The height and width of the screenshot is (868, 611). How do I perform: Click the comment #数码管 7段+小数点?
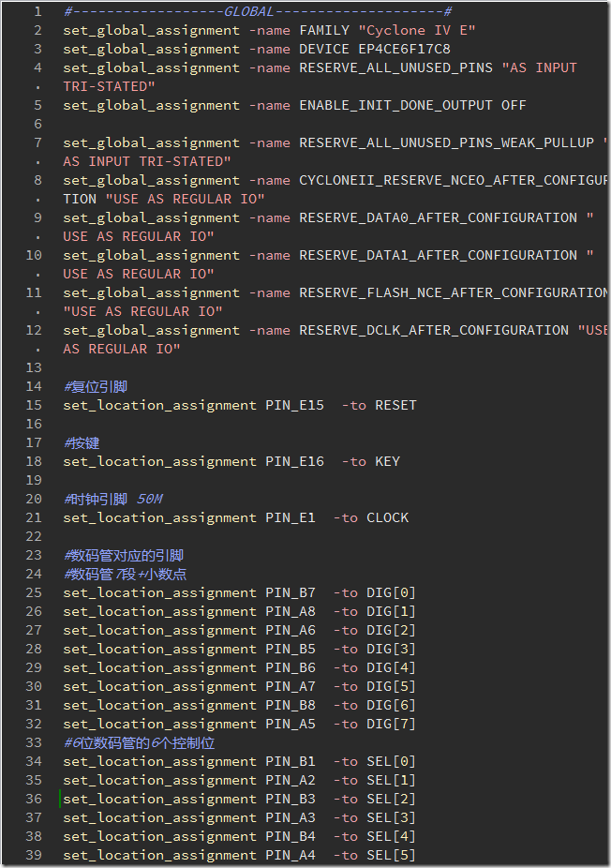[x=126, y=575]
